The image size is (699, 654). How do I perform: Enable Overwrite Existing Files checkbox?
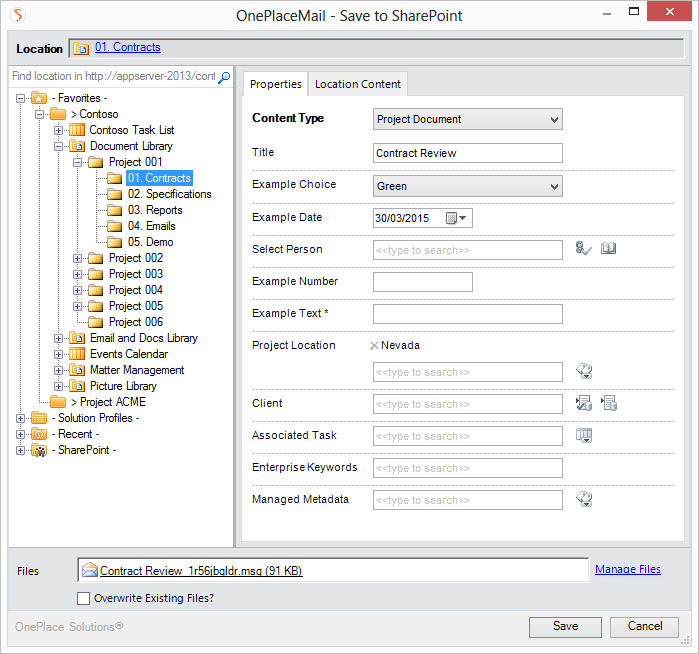(84, 598)
